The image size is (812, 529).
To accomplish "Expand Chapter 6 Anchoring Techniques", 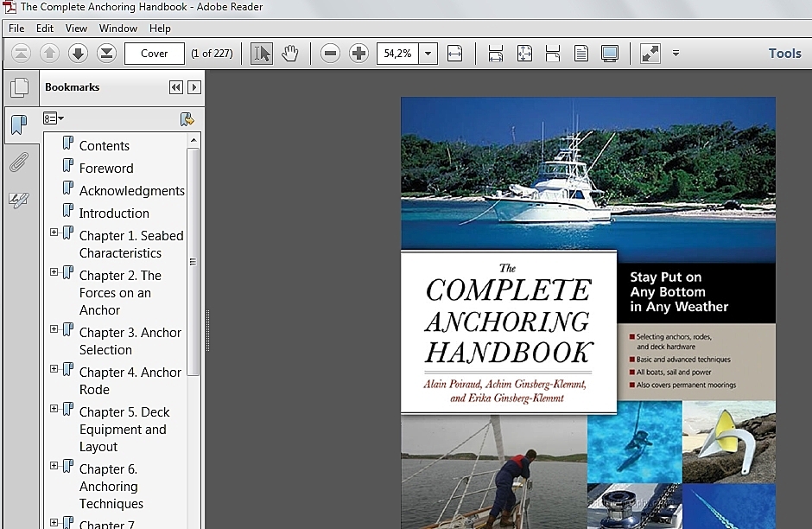I will (x=54, y=466).
